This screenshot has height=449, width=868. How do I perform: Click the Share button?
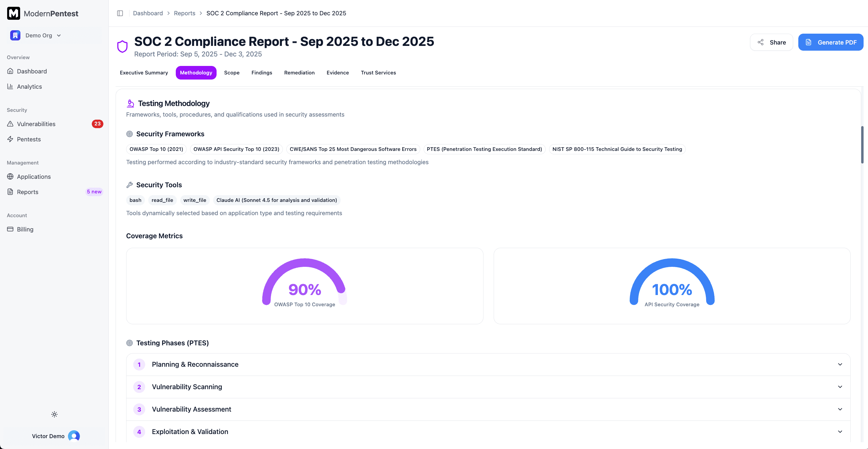[771, 42]
